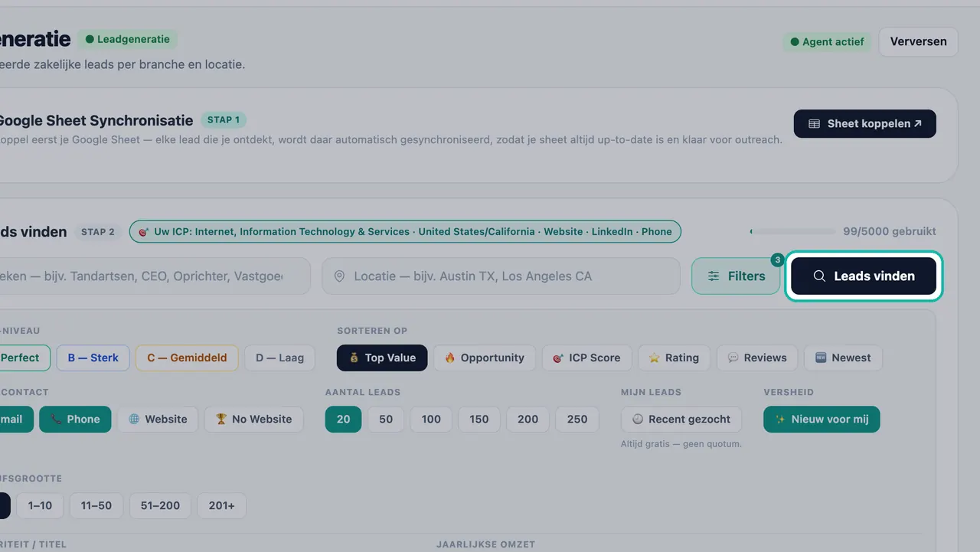Toggle Nieuw voor mij filter

coord(822,419)
